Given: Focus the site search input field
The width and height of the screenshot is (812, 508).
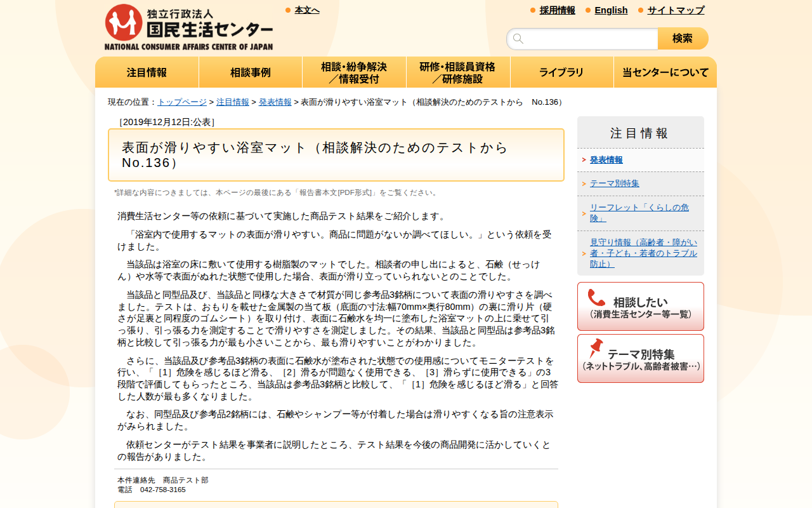Looking at the screenshot, I should [x=582, y=39].
